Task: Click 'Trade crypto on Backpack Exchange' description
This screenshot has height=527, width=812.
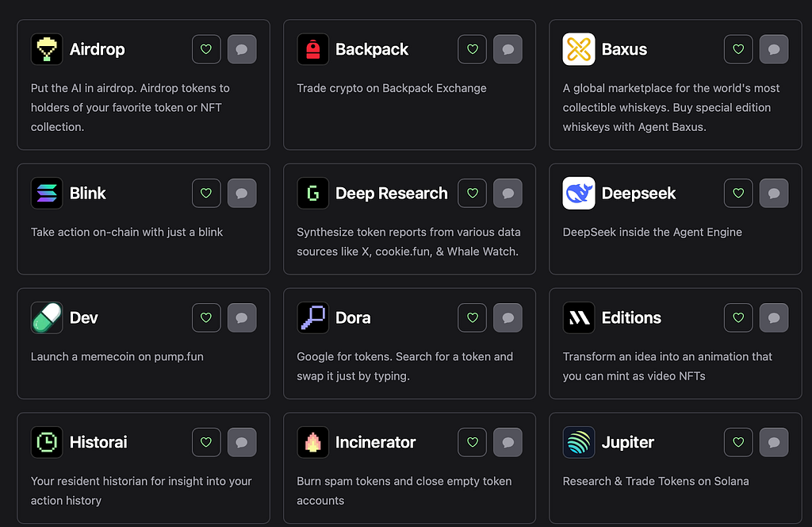Action: [x=392, y=88]
